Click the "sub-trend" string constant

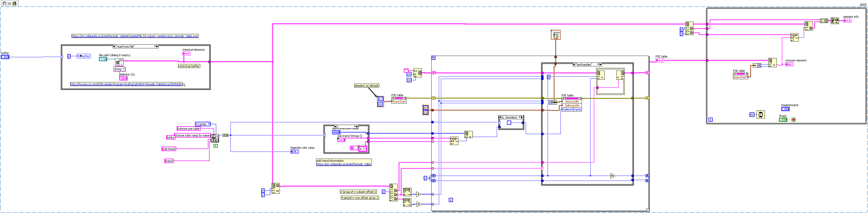[169, 149]
